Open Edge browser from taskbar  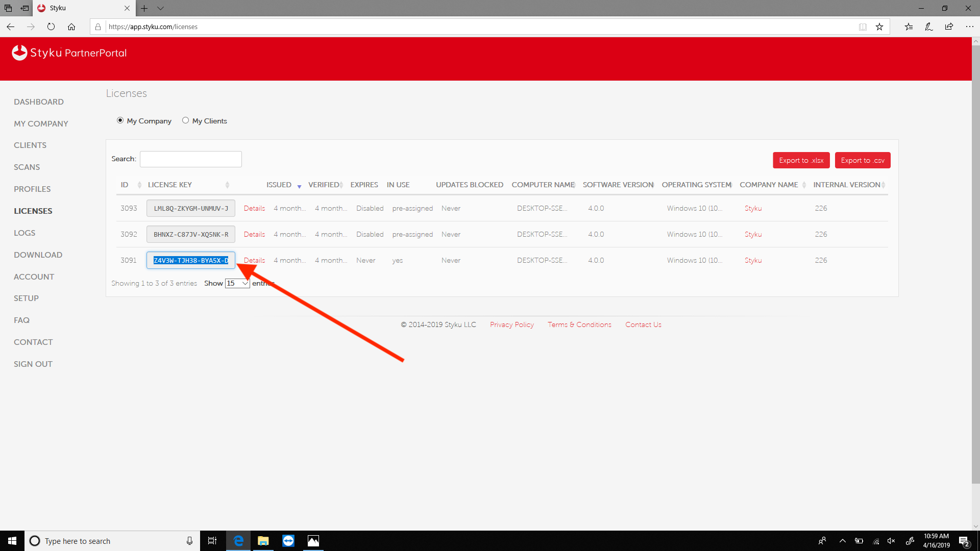point(238,541)
